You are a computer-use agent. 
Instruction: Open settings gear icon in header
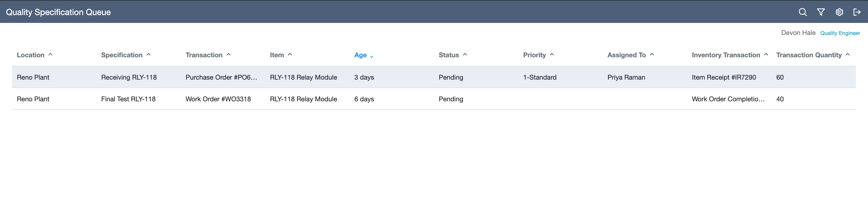click(839, 12)
